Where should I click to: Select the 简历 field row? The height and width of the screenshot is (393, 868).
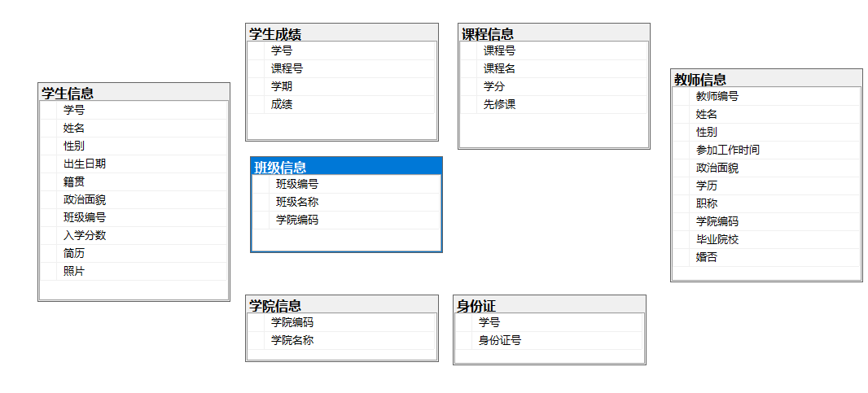coord(134,254)
